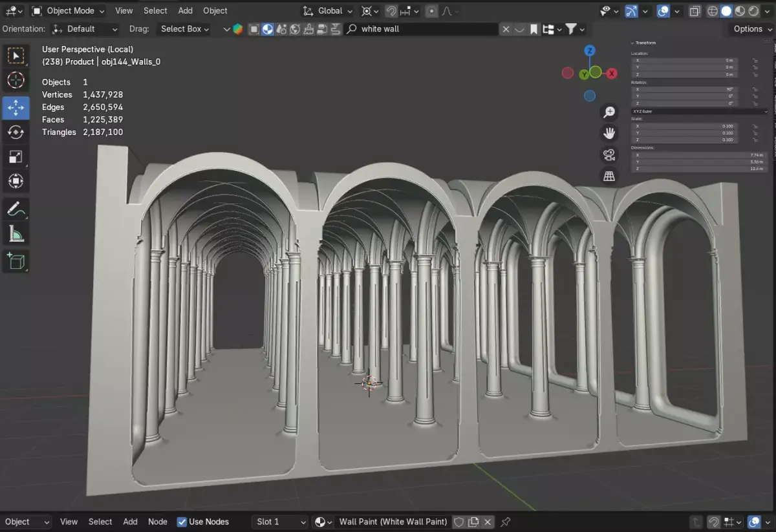Click the 'white wall' search field
The image size is (776, 532).
422,29
